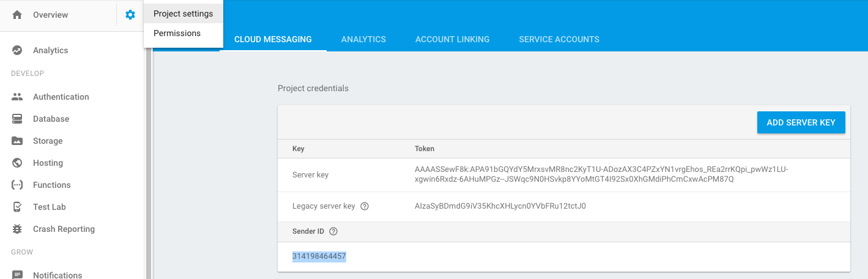Open the settings gear icon
This screenshot has height=279, width=868.
click(x=130, y=15)
